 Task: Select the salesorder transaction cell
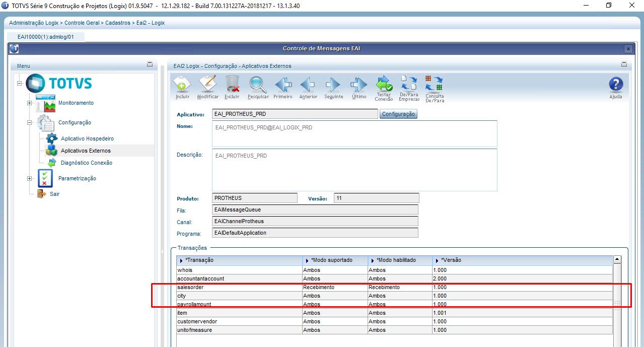(x=239, y=287)
